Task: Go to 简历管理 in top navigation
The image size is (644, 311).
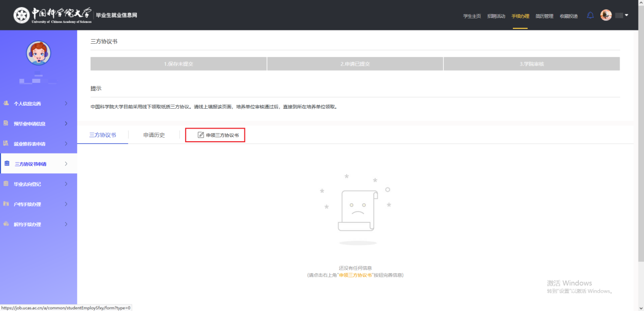Action: pyautogui.click(x=544, y=16)
